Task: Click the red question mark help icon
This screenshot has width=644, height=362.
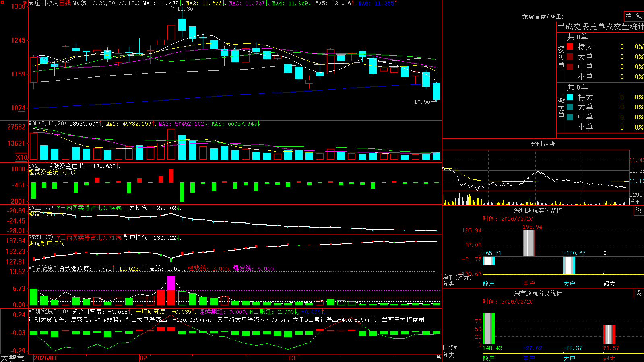Action: pos(25,3)
